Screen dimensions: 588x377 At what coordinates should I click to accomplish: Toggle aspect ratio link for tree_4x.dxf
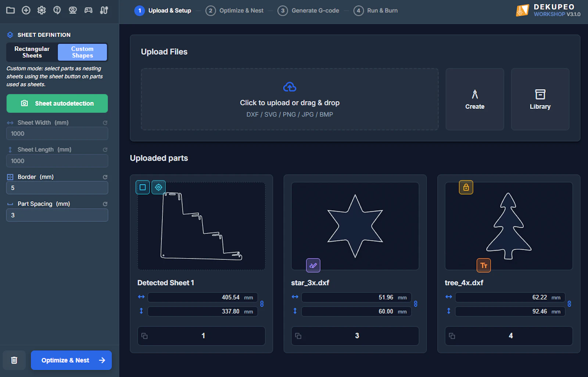[569, 304]
